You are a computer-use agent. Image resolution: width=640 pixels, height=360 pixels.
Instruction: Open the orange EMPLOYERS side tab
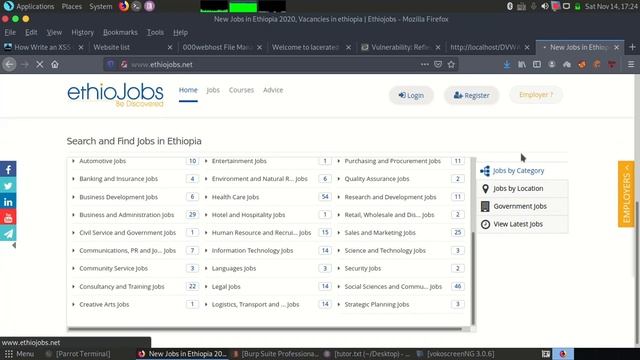tap(626, 194)
